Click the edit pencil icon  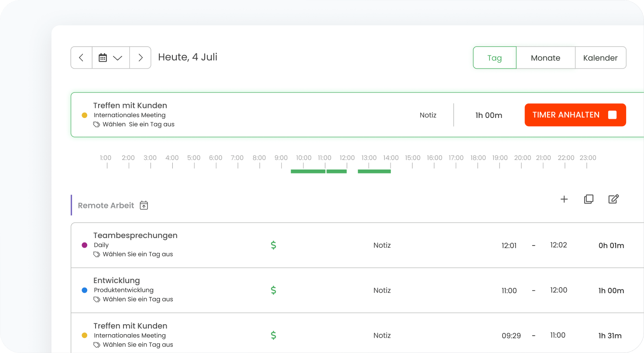tap(613, 199)
